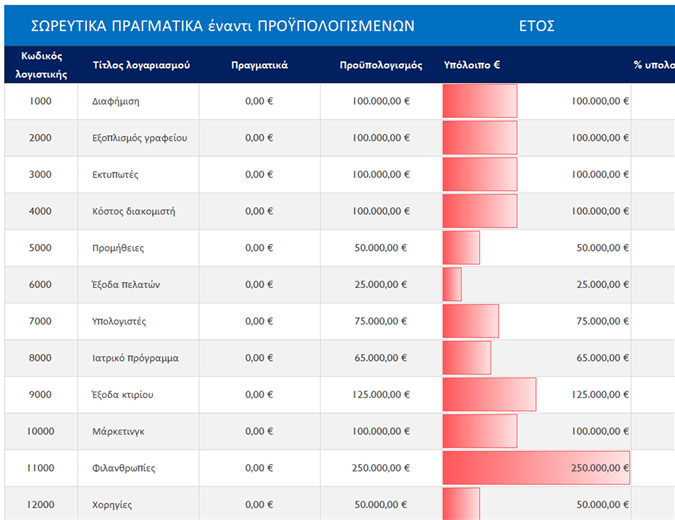Select account code 2000 cell
This screenshot has height=520, width=675.
point(41,138)
